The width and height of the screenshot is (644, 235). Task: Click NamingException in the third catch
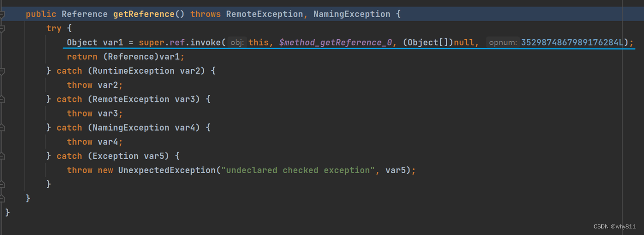tap(131, 128)
